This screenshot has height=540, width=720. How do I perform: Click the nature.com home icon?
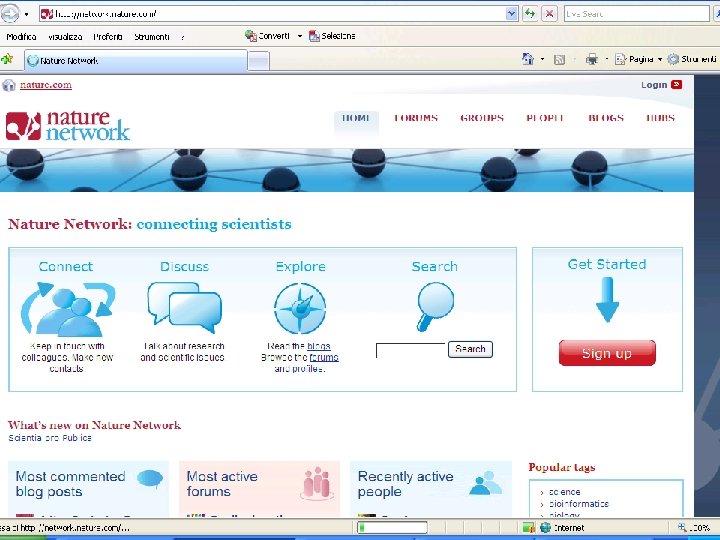pyautogui.click(x=9, y=85)
